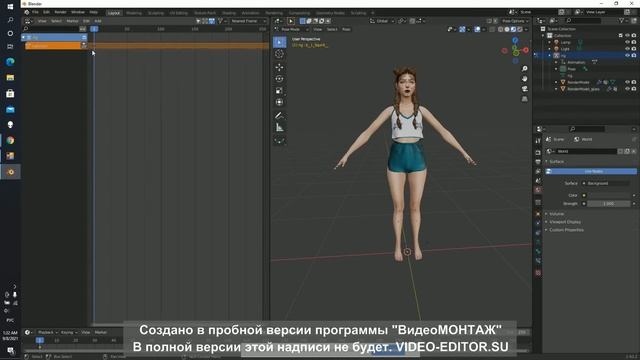The image size is (640, 360).
Task: Switch to solid viewport shading
Action: point(507,29)
